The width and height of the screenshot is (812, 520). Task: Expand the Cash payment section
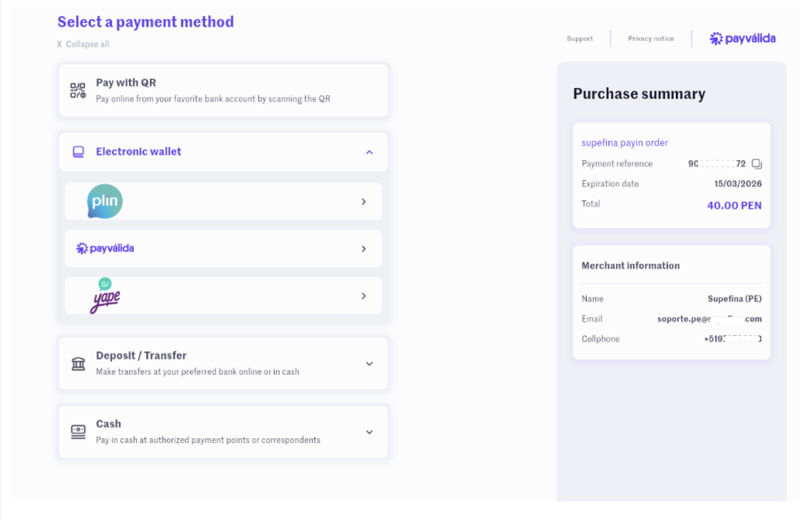(369, 432)
